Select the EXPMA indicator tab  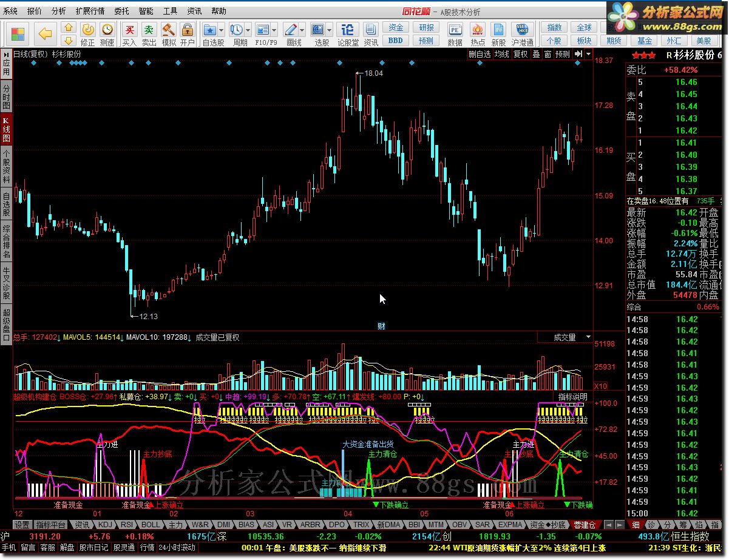(510, 524)
